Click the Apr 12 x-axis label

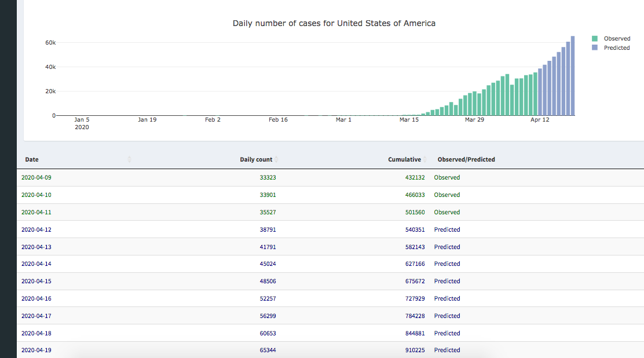540,119
